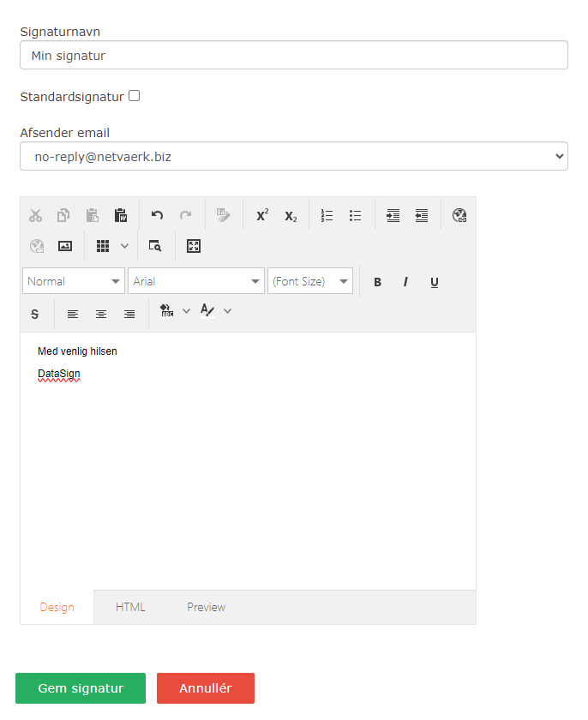Expand the Arial font name dropdown

[x=256, y=281]
